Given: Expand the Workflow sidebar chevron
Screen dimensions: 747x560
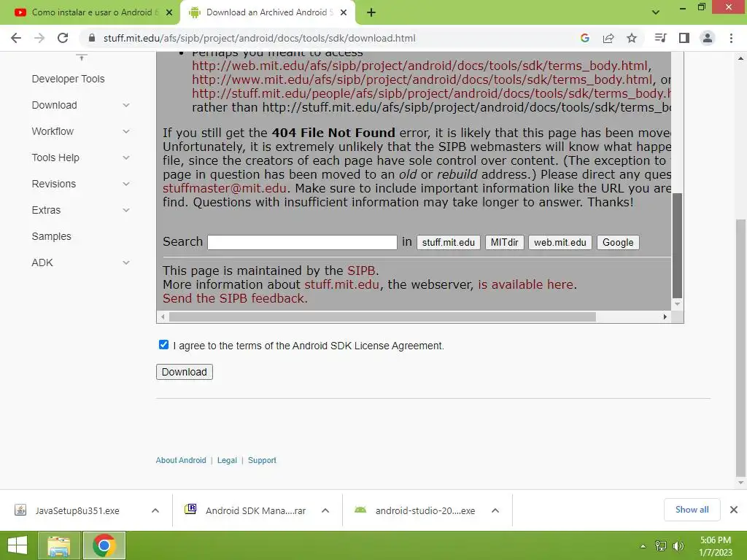Looking at the screenshot, I should click(x=125, y=131).
